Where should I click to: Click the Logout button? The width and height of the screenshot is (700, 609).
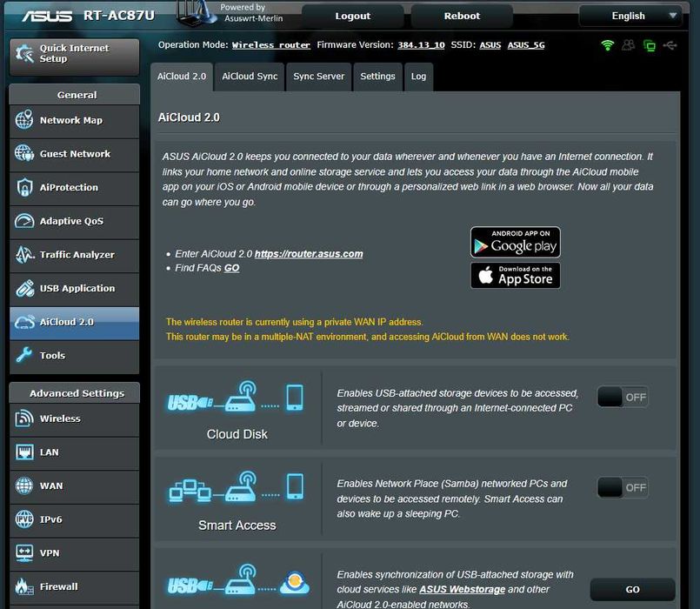point(353,16)
